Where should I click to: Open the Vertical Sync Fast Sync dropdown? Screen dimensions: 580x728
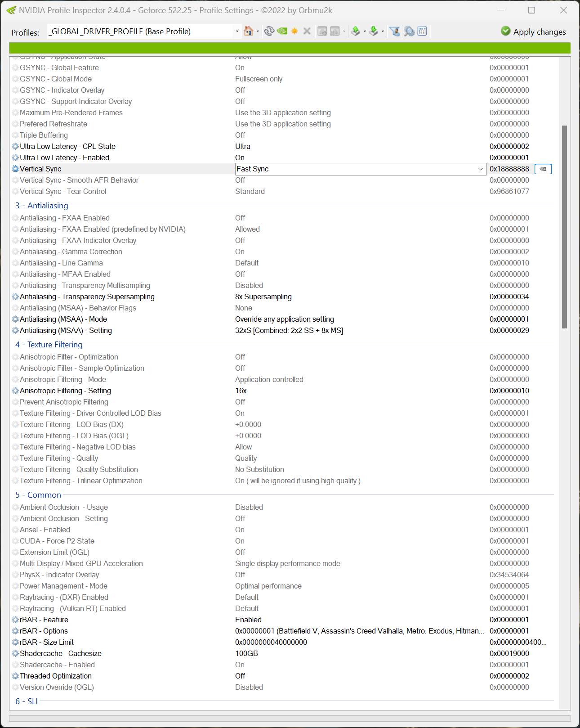(x=481, y=169)
